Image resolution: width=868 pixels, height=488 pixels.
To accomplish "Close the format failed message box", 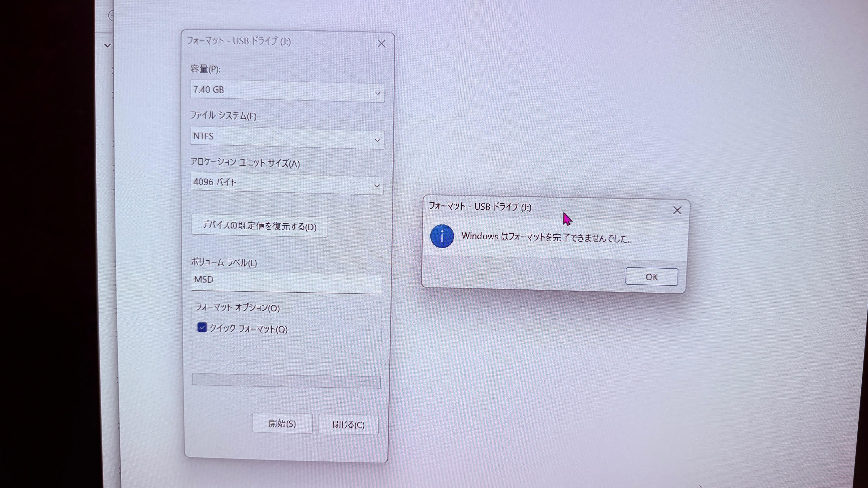I will pyautogui.click(x=677, y=211).
